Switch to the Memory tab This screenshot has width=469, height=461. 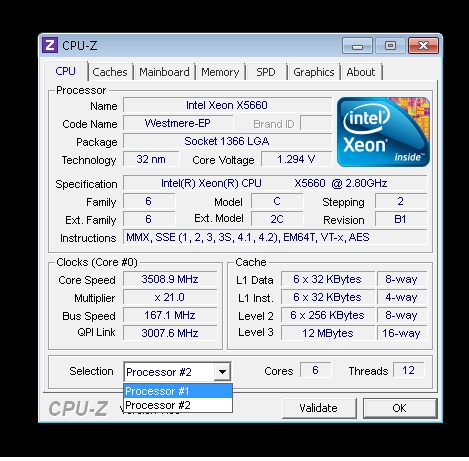[x=220, y=72]
